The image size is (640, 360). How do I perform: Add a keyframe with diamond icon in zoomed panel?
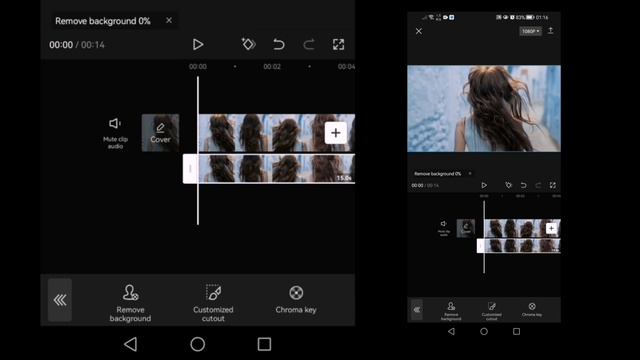click(248, 44)
